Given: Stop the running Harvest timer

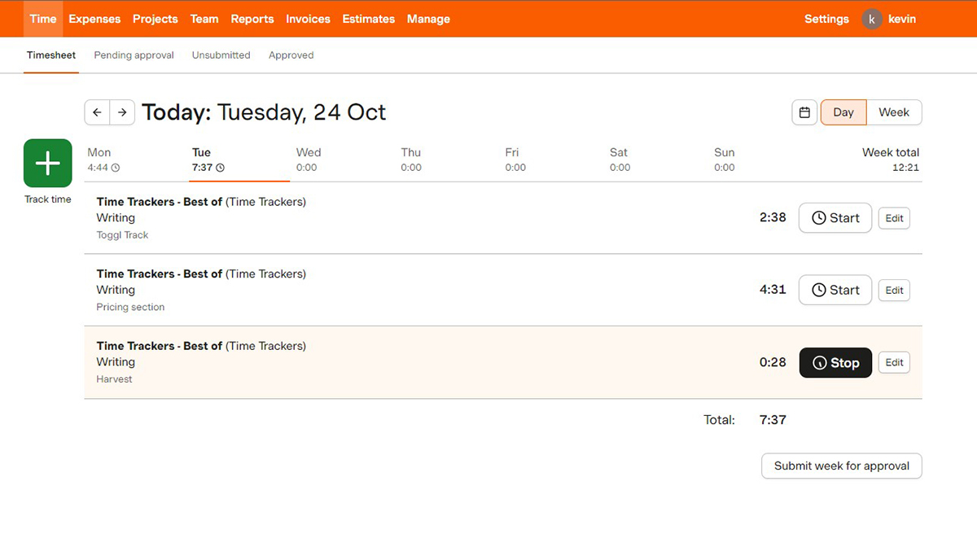Looking at the screenshot, I should [835, 362].
